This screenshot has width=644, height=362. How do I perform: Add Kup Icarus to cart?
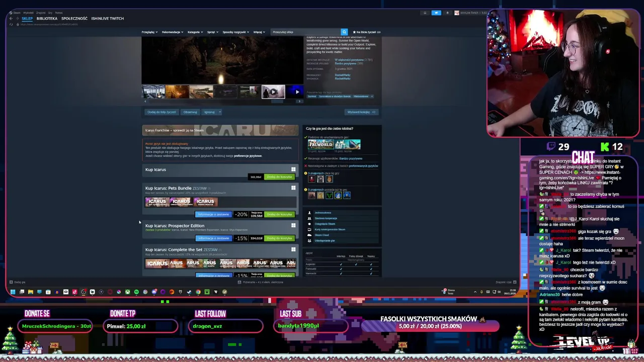coord(279,177)
